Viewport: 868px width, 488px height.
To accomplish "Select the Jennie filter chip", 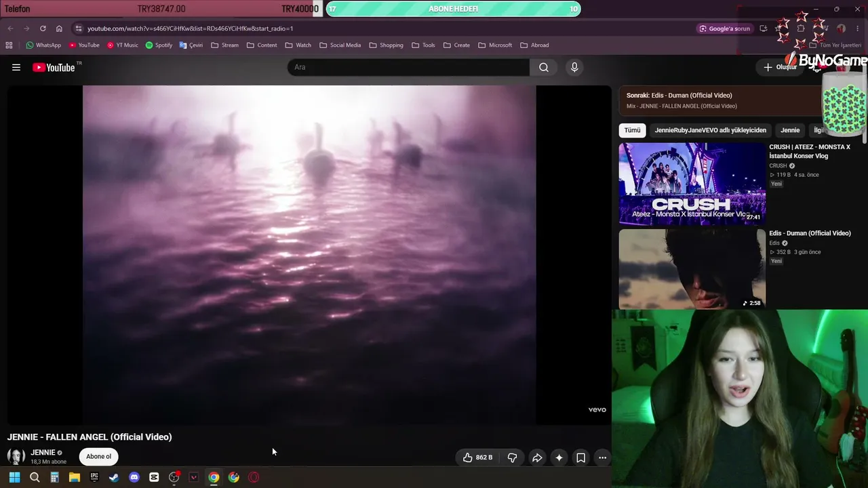I will pos(790,130).
